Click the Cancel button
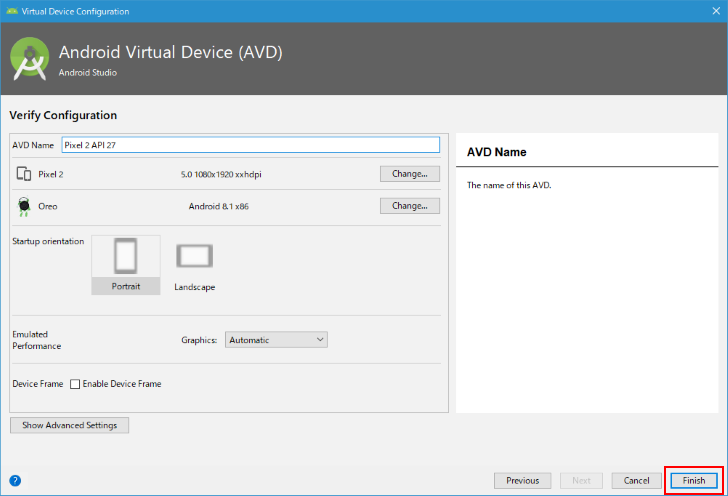Viewport: 728px width, 496px height. tap(636, 480)
